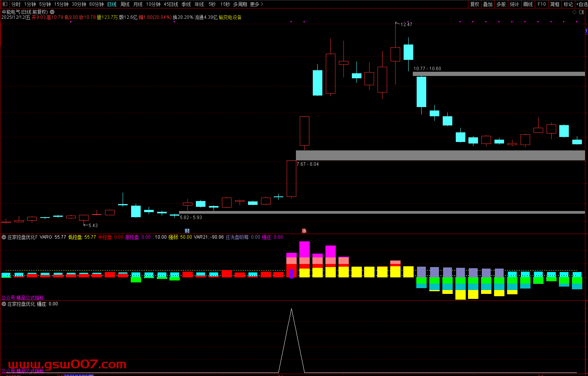Viewport: 588px width, 376px height.
Task: Open the F10 company info
Action: click(x=542, y=4)
